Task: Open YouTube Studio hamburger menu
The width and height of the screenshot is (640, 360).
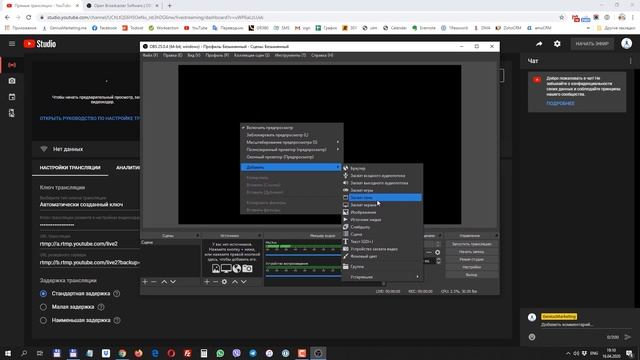Action: point(12,44)
